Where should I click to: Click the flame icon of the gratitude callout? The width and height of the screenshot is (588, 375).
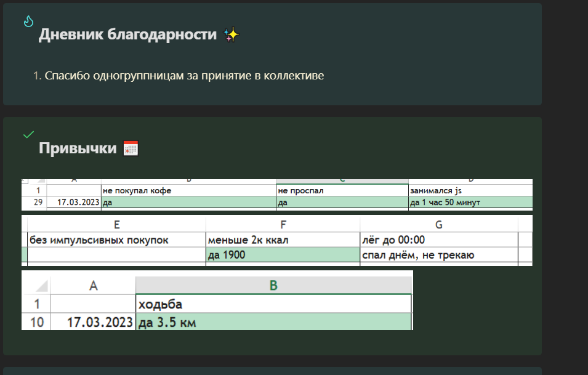pos(28,22)
